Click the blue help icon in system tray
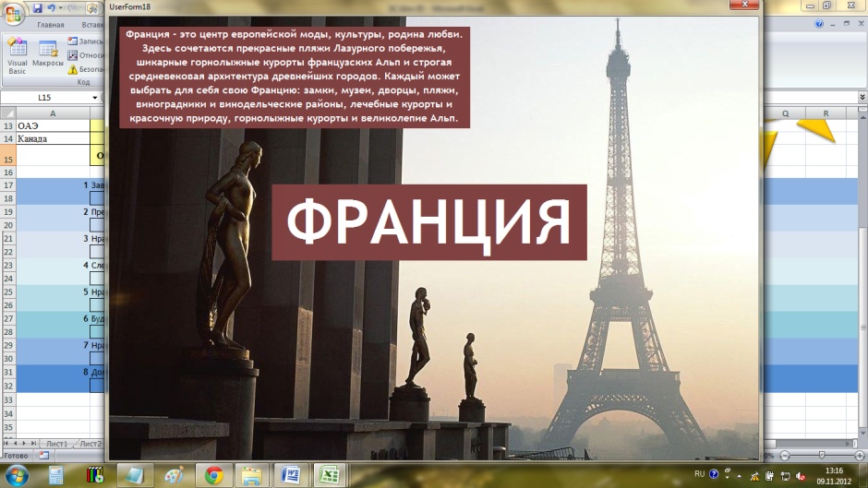 coord(714,474)
